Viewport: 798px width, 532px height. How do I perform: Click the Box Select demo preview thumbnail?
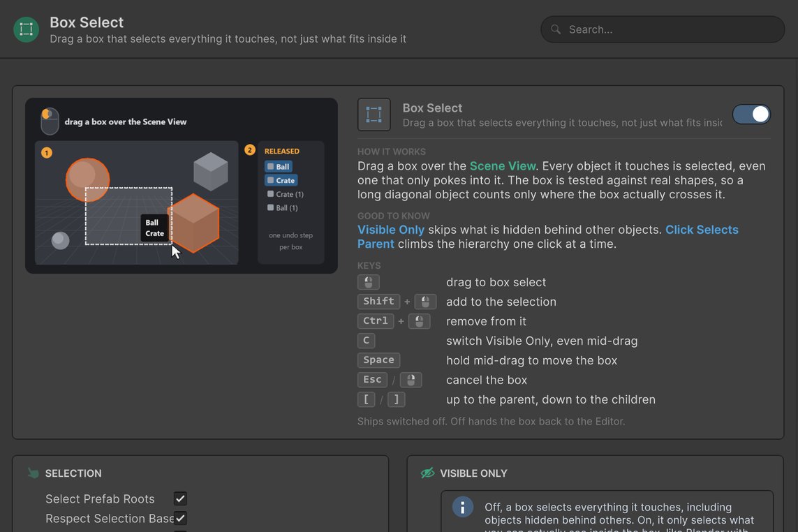pos(182,186)
